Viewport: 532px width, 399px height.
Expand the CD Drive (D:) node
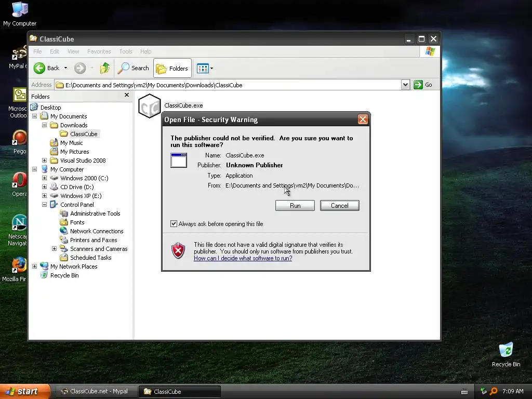[45, 187]
